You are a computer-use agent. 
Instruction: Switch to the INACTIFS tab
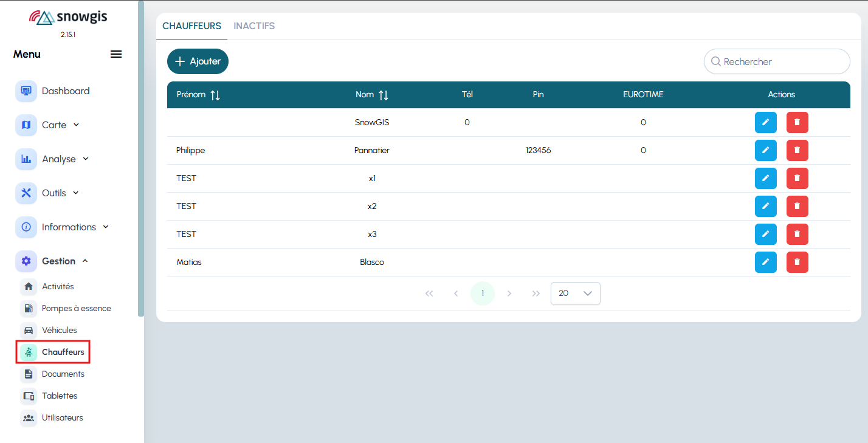pyautogui.click(x=254, y=26)
